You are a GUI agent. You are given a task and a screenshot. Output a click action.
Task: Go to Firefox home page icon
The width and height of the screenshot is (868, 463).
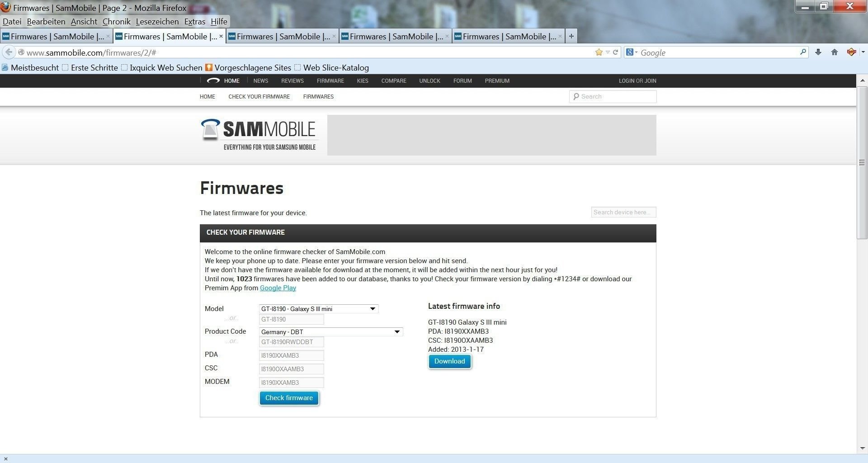[x=835, y=52]
